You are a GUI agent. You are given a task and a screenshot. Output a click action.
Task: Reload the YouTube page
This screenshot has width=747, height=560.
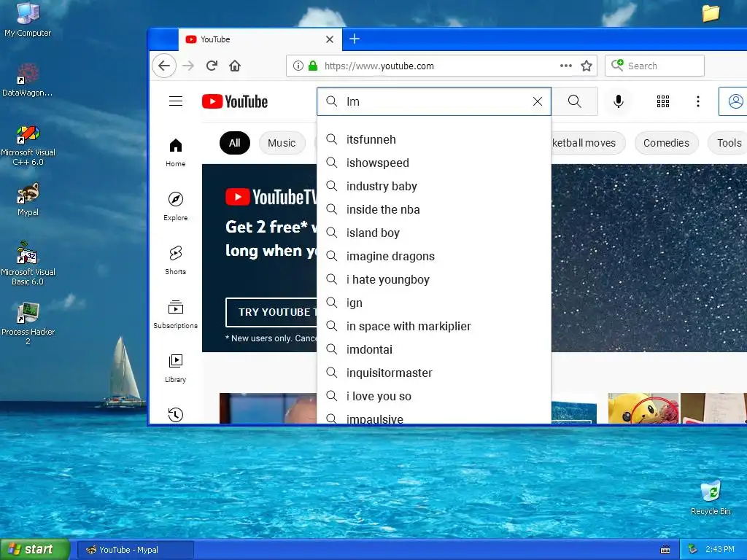pos(212,66)
